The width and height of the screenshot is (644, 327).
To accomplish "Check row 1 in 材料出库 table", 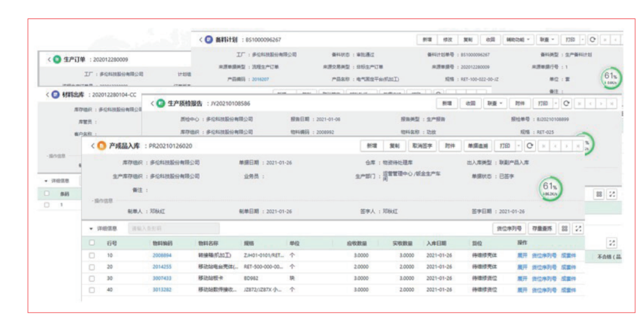I will tap(47, 205).
